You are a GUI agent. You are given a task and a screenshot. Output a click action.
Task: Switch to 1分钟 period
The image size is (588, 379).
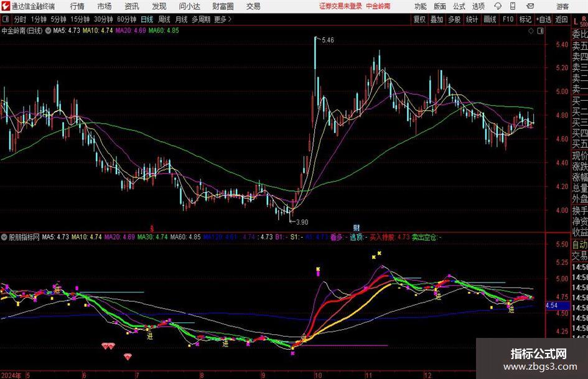tap(38, 19)
